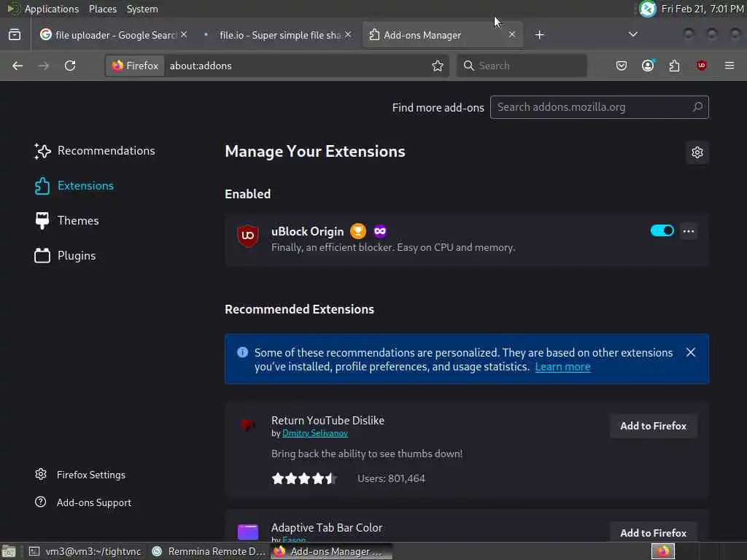Open the tools gear menu for all add-ons

point(697,152)
